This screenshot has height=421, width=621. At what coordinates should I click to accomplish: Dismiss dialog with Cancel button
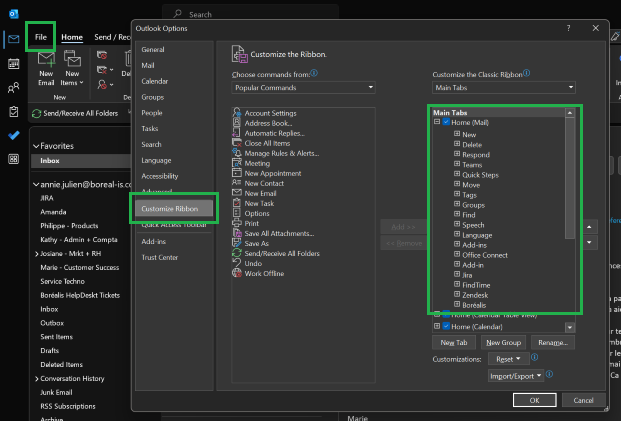click(x=583, y=400)
